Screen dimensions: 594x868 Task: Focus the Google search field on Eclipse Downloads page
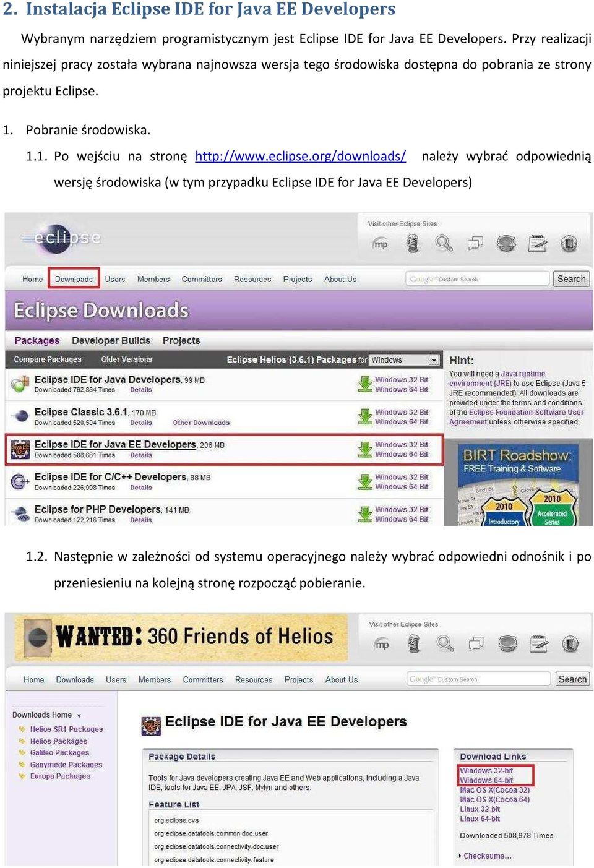pyautogui.click(x=477, y=279)
